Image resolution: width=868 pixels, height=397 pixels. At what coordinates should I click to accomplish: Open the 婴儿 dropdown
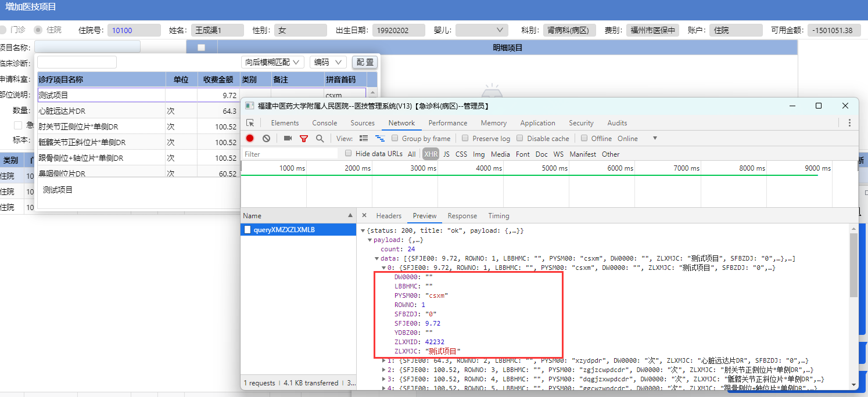(482, 30)
